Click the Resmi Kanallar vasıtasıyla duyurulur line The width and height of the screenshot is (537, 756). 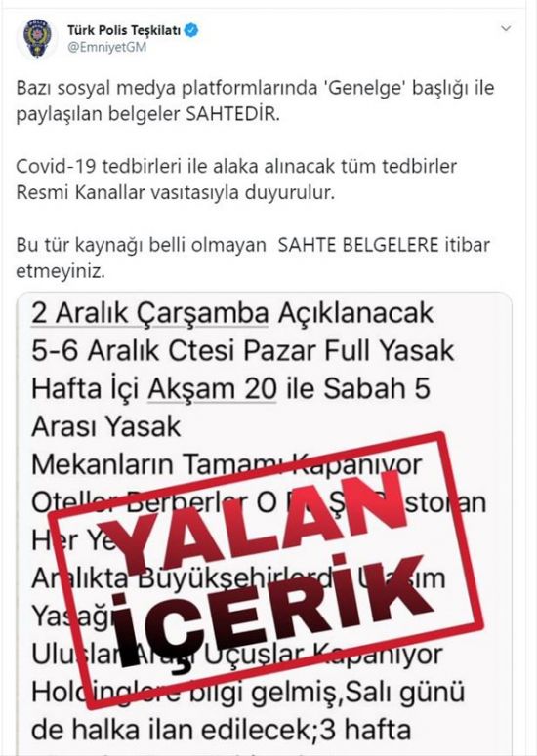[x=175, y=193]
